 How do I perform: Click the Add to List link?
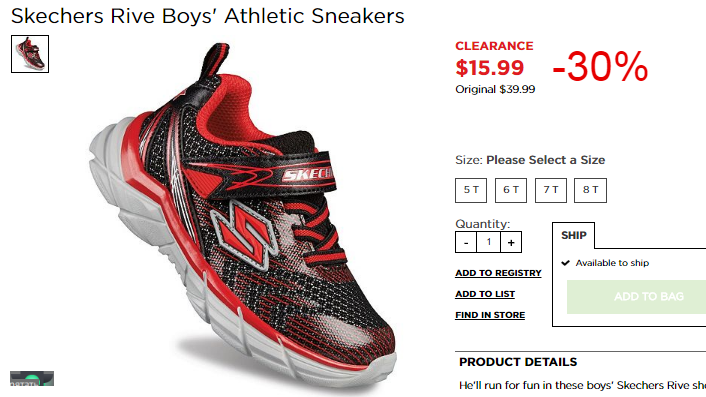[x=485, y=294]
